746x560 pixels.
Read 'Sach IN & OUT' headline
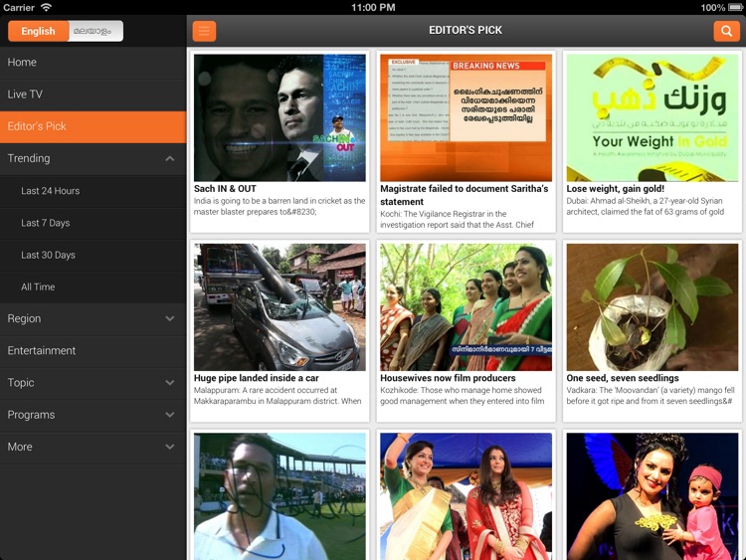[x=225, y=188]
